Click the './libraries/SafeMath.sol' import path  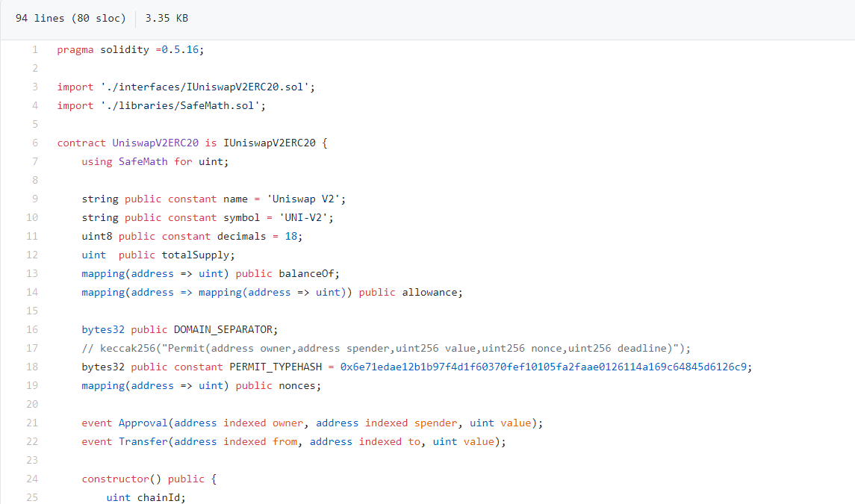point(181,106)
